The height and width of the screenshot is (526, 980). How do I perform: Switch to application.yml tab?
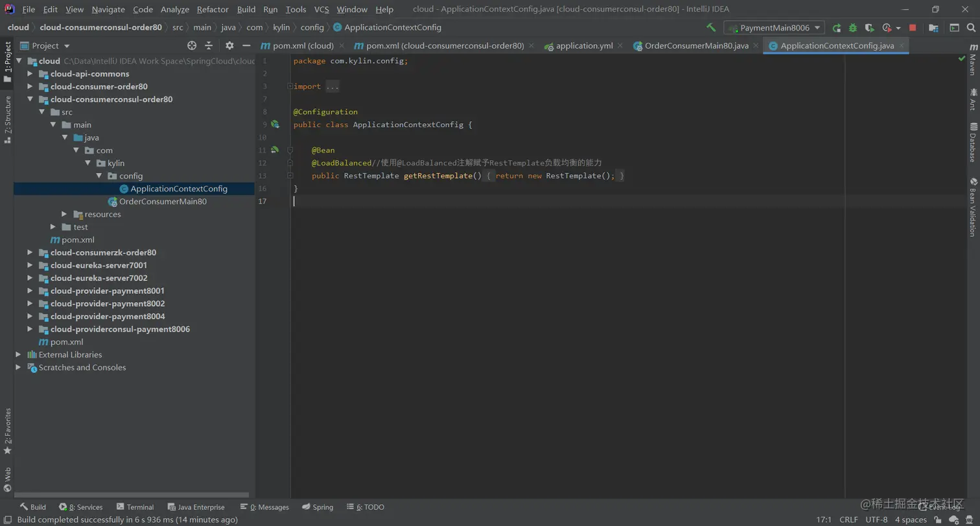(584, 45)
